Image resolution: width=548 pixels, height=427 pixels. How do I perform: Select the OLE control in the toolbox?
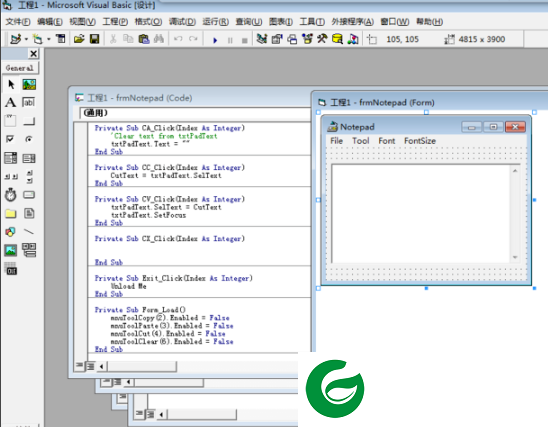point(10,269)
